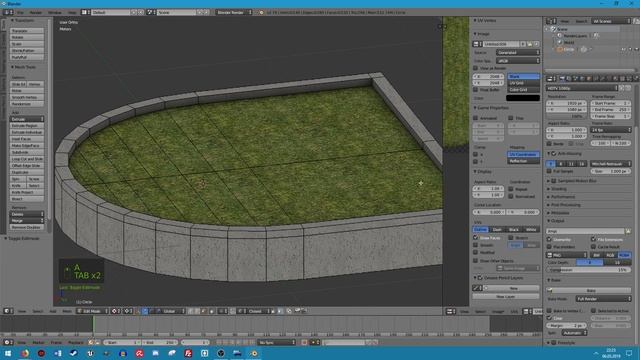Open the 24 fps frame rate dropdown
This screenshot has width=640, height=360.
(611, 129)
